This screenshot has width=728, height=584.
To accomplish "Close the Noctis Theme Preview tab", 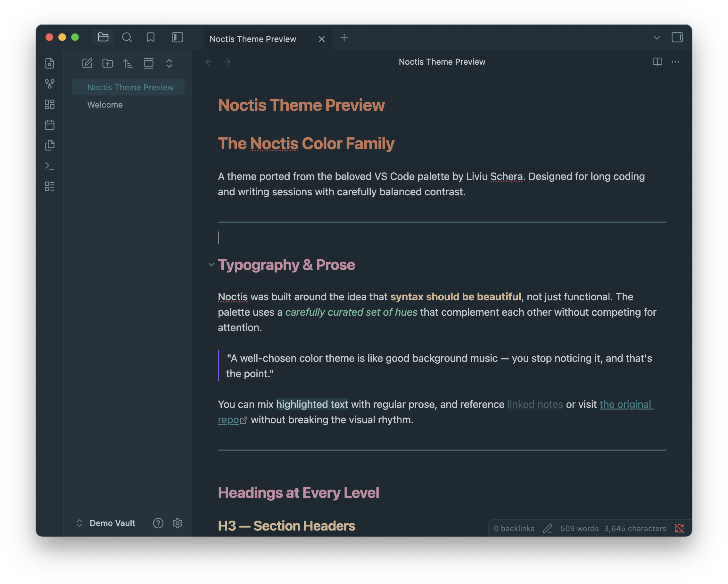I will [x=321, y=39].
